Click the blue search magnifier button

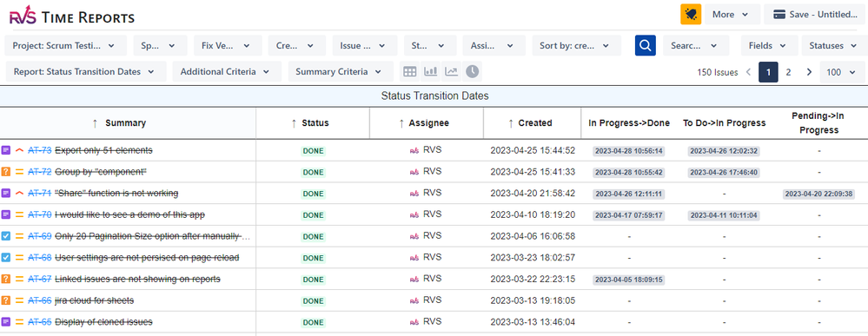645,45
